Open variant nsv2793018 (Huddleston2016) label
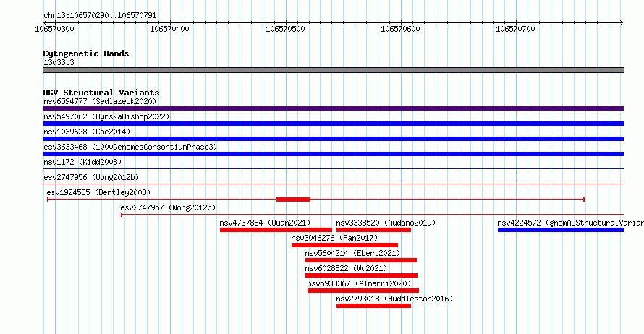The width and height of the screenshot is (644, 334). click(394, 299)
